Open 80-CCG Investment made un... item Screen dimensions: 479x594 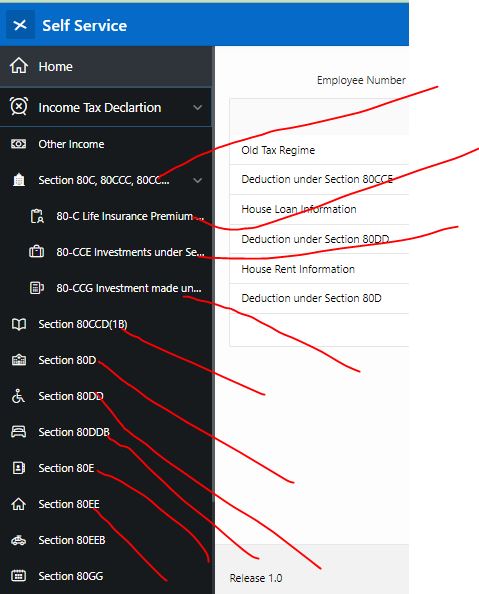(106, 288)
